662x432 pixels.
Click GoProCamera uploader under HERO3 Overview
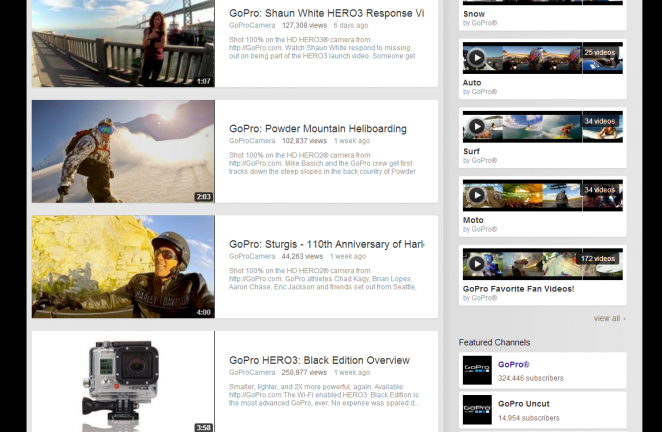point(252,372)
